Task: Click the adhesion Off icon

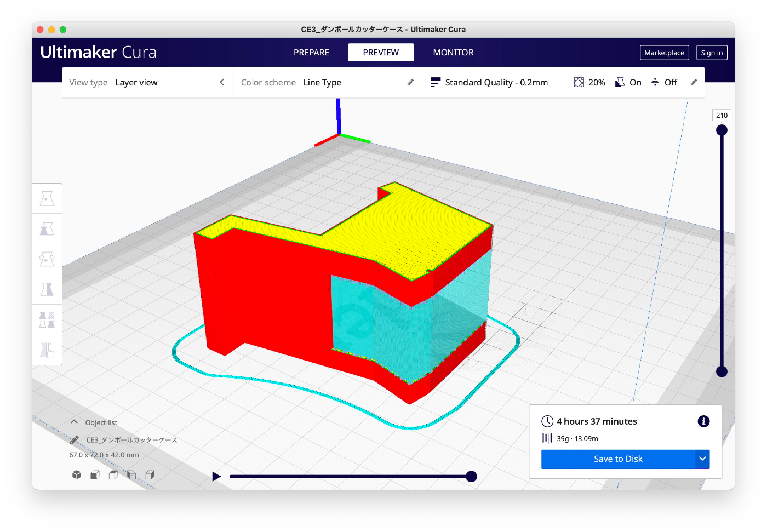Action: point(655,82)
